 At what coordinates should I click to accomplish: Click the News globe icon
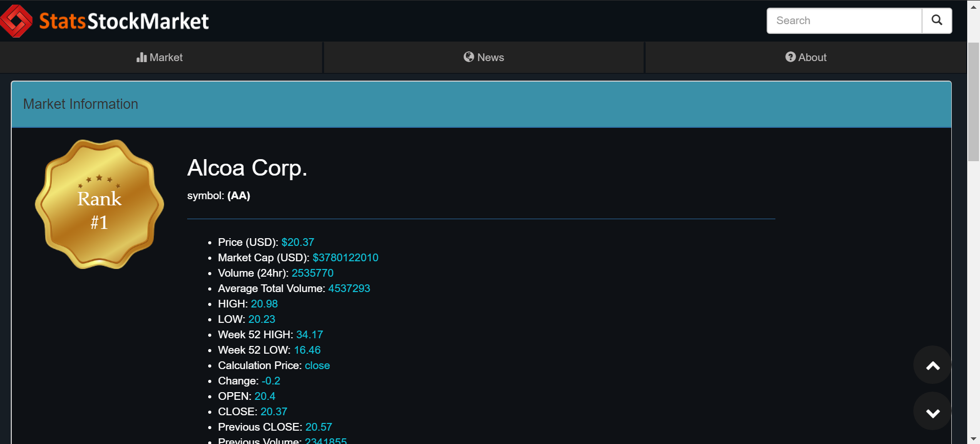pos(469,57)
